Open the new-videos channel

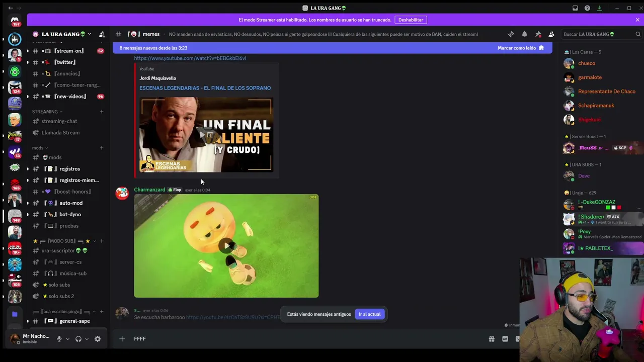tap(68, 97)
